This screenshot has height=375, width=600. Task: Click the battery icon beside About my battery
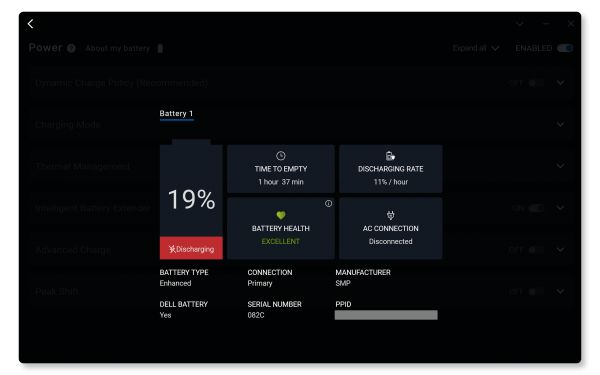[x=160, y=49]
